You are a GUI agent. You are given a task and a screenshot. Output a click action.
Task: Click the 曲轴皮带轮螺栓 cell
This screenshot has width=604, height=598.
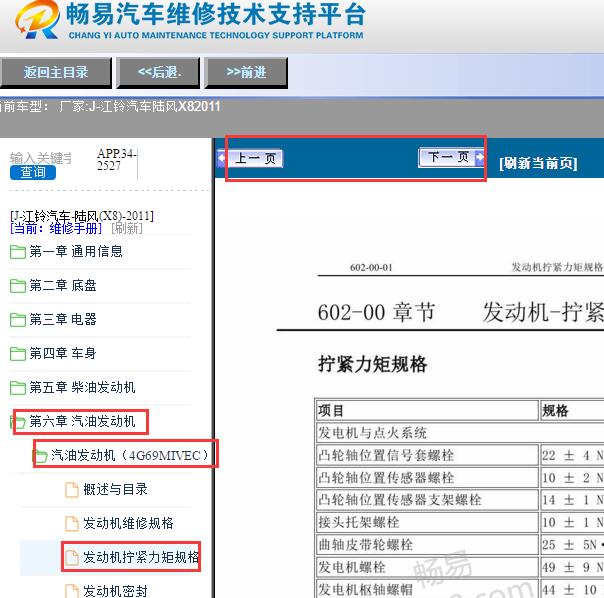coord(427,545)
